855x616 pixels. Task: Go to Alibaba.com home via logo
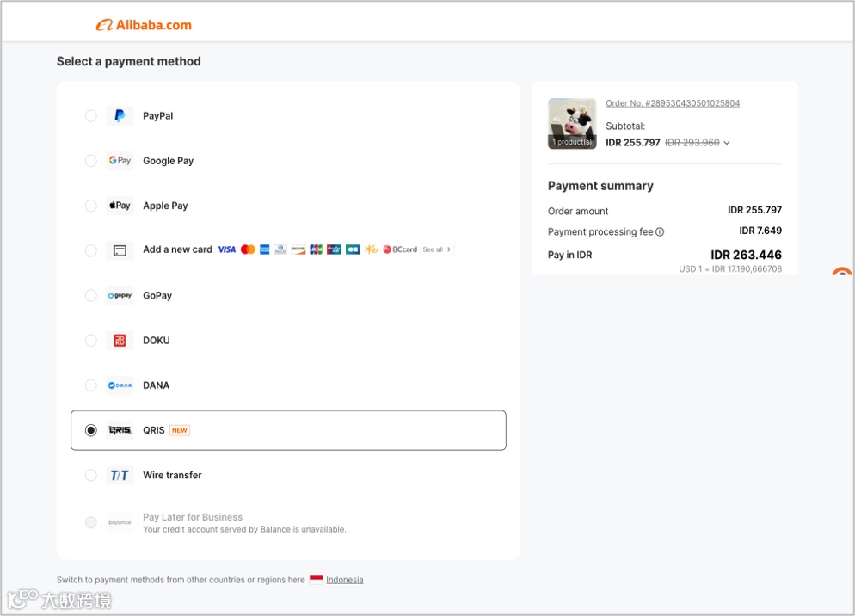pyautogui.click(x=144, y=25)
